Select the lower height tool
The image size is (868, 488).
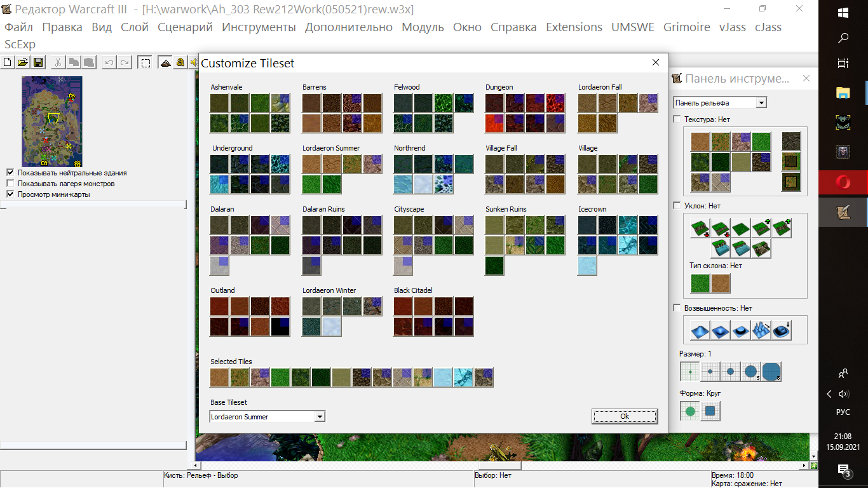tap(721, 330)
